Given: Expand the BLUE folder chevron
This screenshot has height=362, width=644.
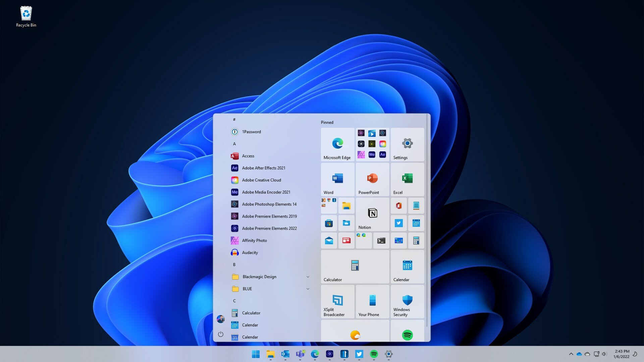Looking at the screenshot, I should pos(308,289).
